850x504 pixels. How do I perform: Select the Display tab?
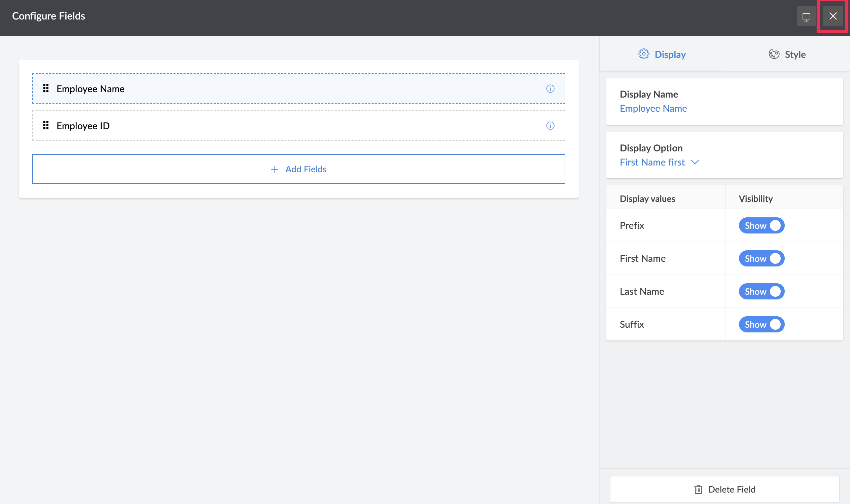[x=662, y=55]
